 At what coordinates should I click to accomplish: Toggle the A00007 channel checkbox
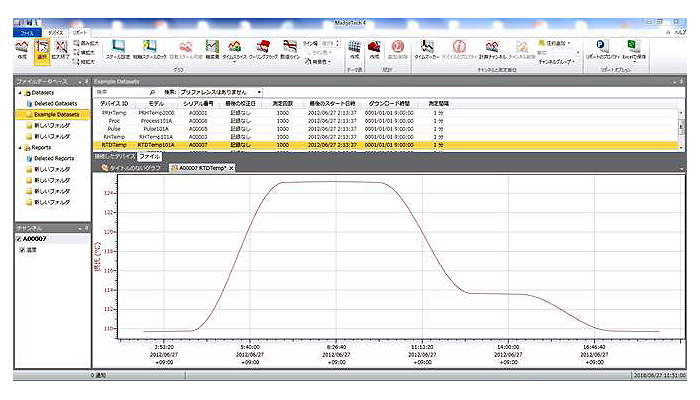click(x=20, y=238)
